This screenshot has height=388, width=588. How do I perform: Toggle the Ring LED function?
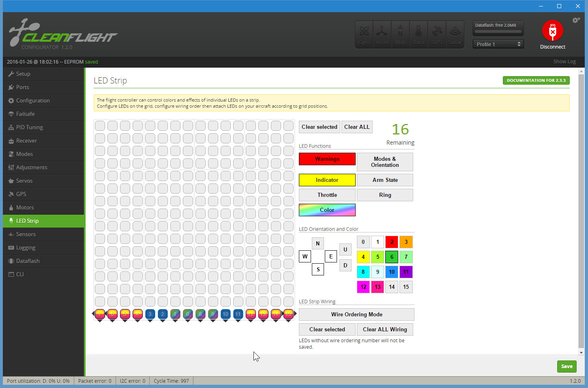[x=385, y=195]
